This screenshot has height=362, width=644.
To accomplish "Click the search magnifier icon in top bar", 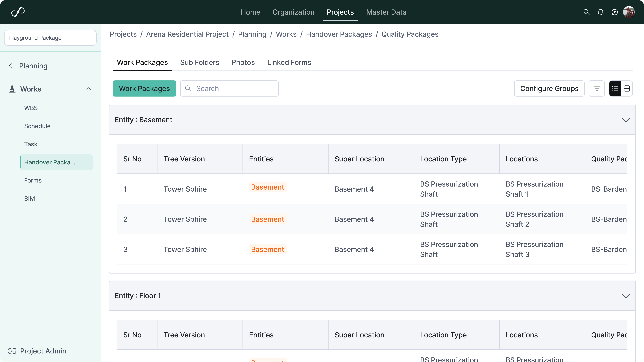I will click(586, 12).
